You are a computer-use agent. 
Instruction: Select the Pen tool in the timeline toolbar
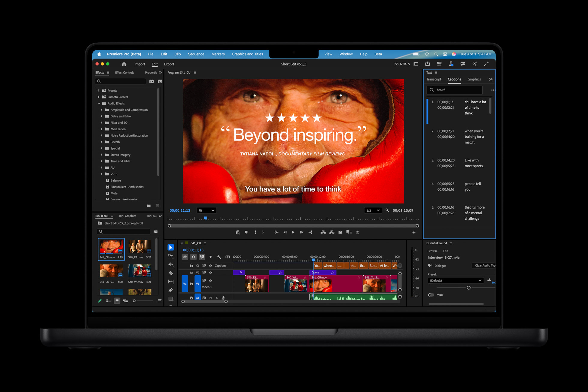click(x=171, y=290)
